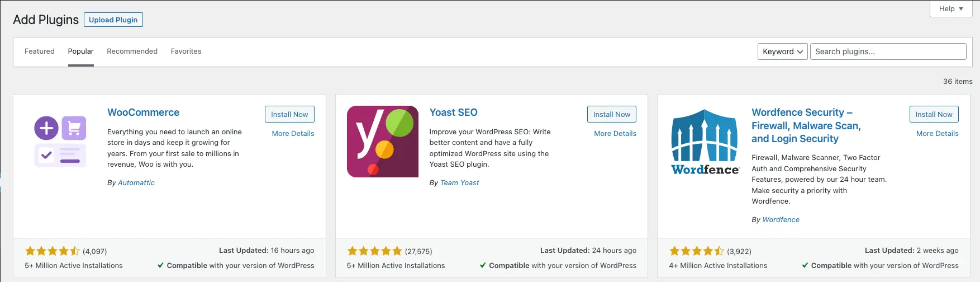Focus the Search plugins input field
The width and height of the screenshot is (980, 282).
[888, 51]
